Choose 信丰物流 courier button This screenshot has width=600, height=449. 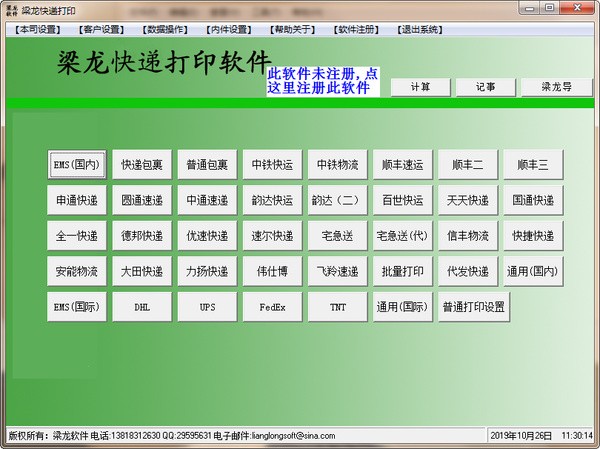[x=468, y=236]
